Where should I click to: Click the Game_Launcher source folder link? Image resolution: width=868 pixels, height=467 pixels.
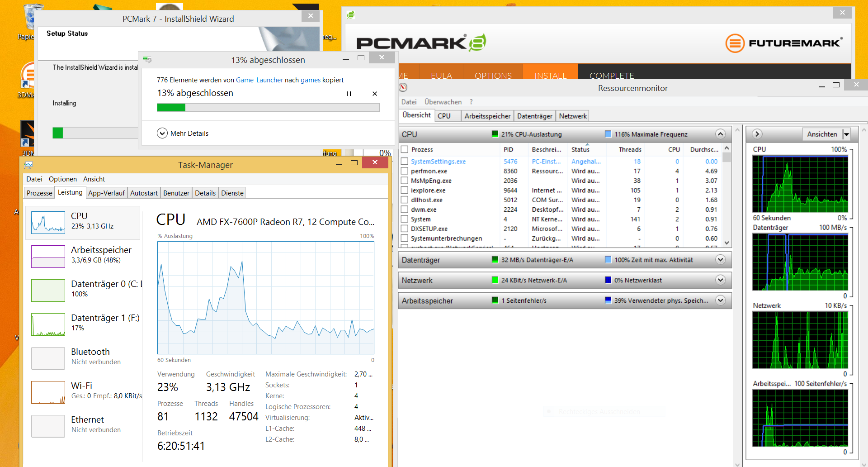(259, 80)
